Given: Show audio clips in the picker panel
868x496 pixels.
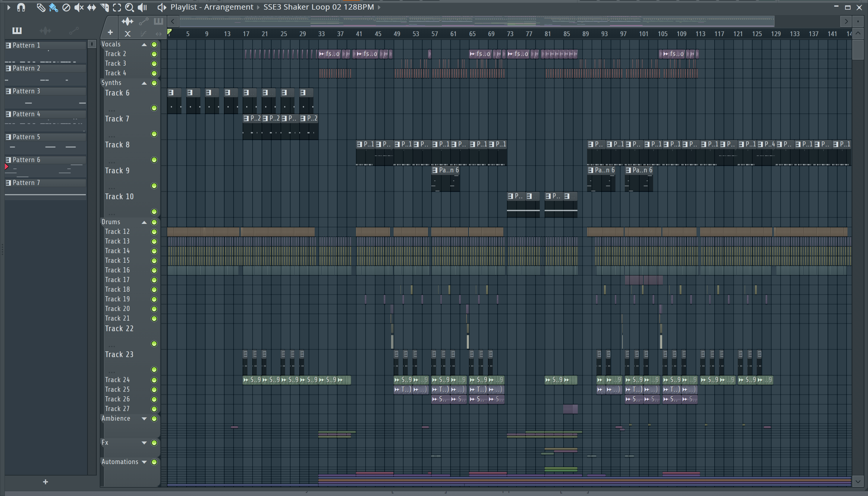Looking at the screenshot, I should pyautogui.click(x=45, y=31).
